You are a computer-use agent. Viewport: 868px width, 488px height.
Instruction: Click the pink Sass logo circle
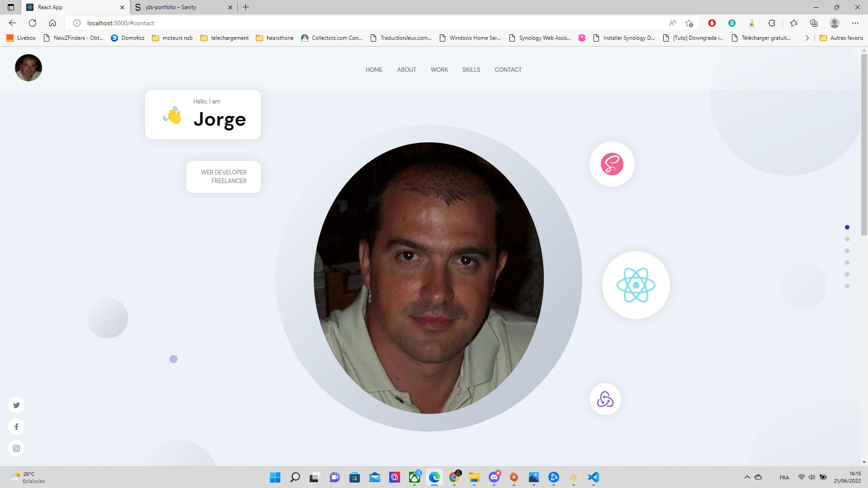[612, 164]
